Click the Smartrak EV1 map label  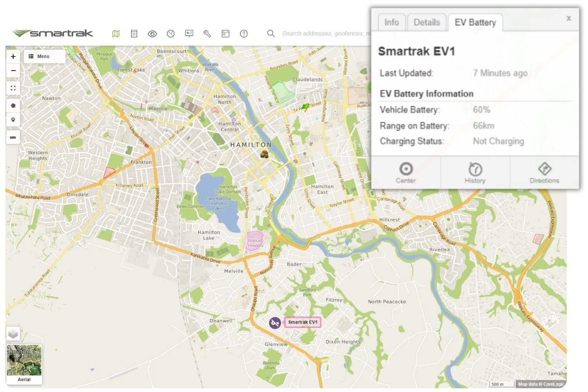click(x=303, y=322)
